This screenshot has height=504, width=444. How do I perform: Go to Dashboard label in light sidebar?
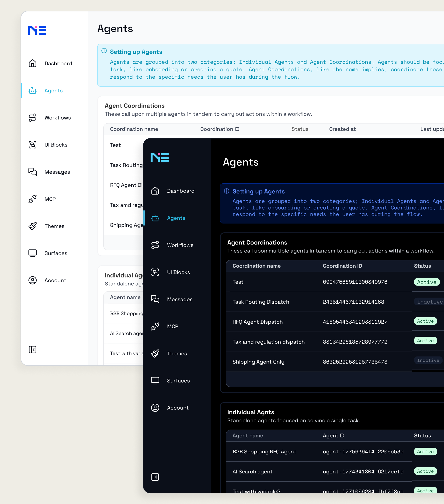point(58,63)
